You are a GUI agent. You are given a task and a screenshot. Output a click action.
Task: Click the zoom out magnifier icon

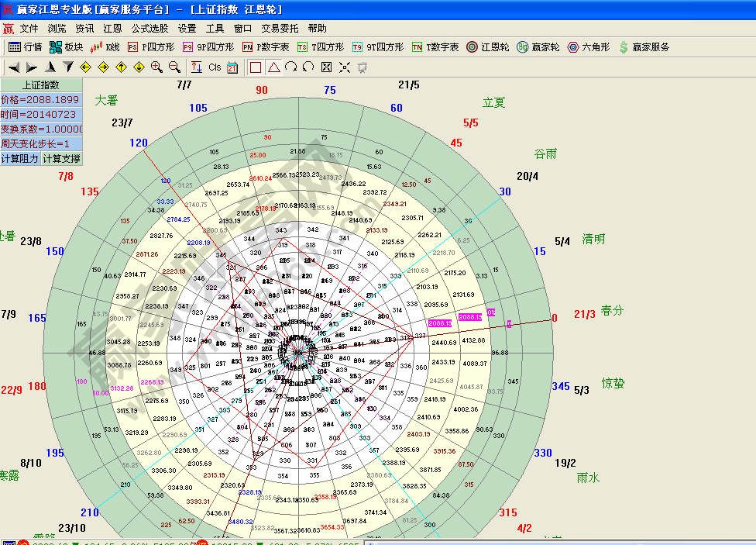coord(174,67)
